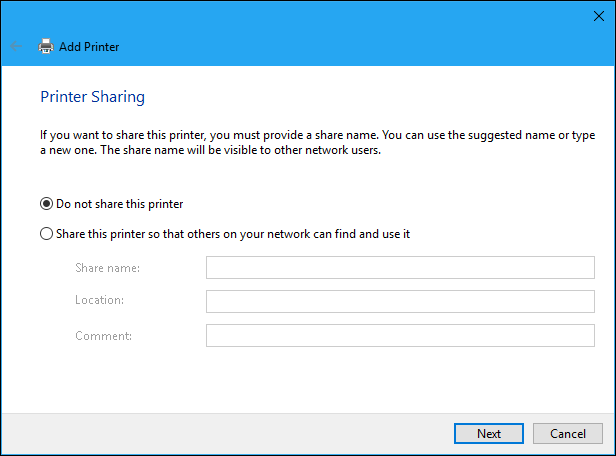The width and height of the screenshot is (616, 456).
Task: Select the Do not share this printer radio button
Action: (x=46, y=204)
